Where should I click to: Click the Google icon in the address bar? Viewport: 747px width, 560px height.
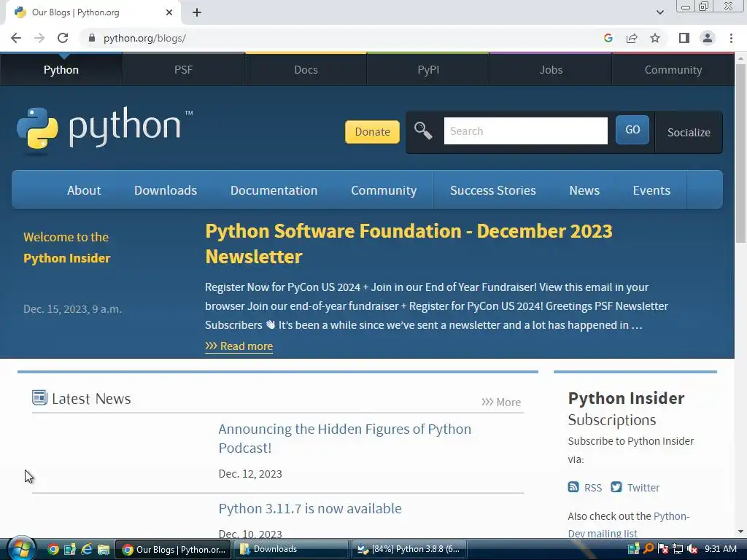pyautogui.click(x=608, y=38)
